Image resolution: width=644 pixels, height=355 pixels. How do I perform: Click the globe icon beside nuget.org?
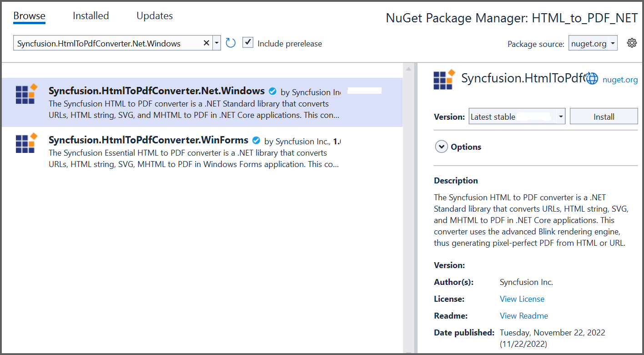(592, 78)
